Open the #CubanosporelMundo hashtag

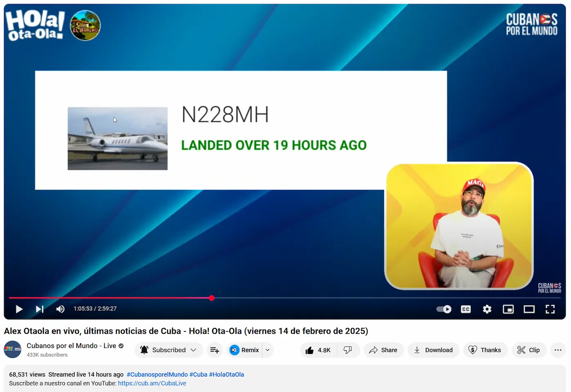[157, 374]
